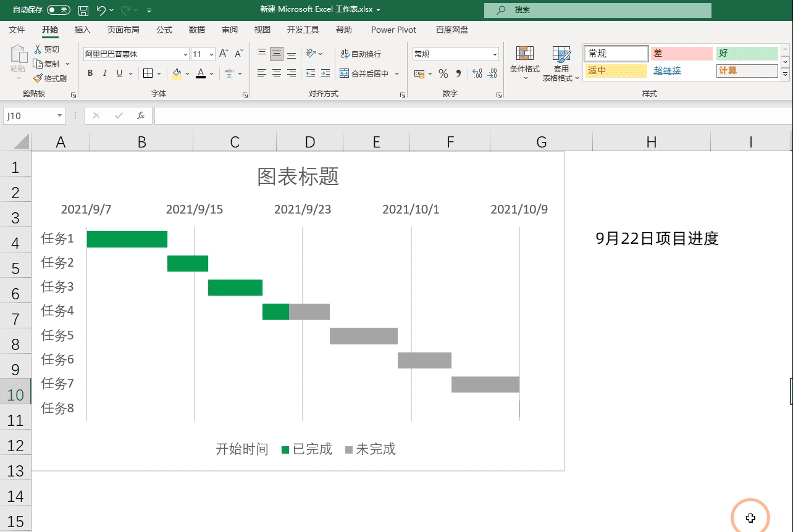Apply the 好 (Good) cell style
This screenshot has width=793, height=532.
[x=747, y=54]
